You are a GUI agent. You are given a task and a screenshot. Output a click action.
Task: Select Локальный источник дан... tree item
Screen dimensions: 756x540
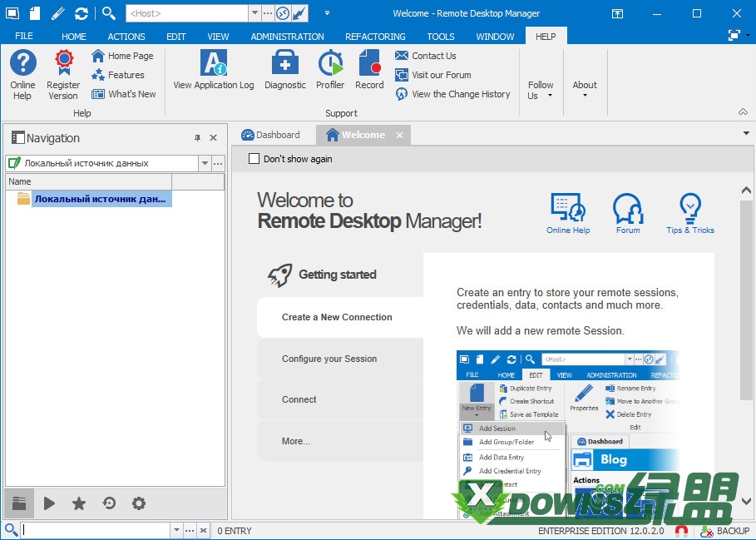pyautogui.click(x=100, y=199)
